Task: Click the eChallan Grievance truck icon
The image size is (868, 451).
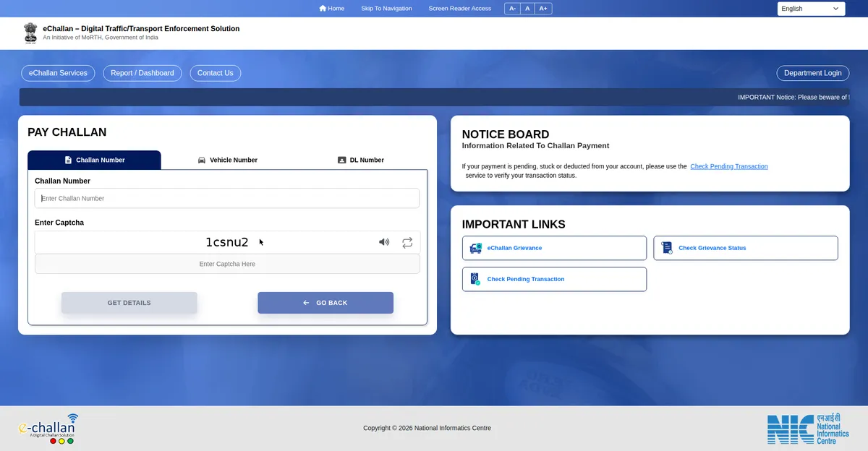Action: click(475, 248)
